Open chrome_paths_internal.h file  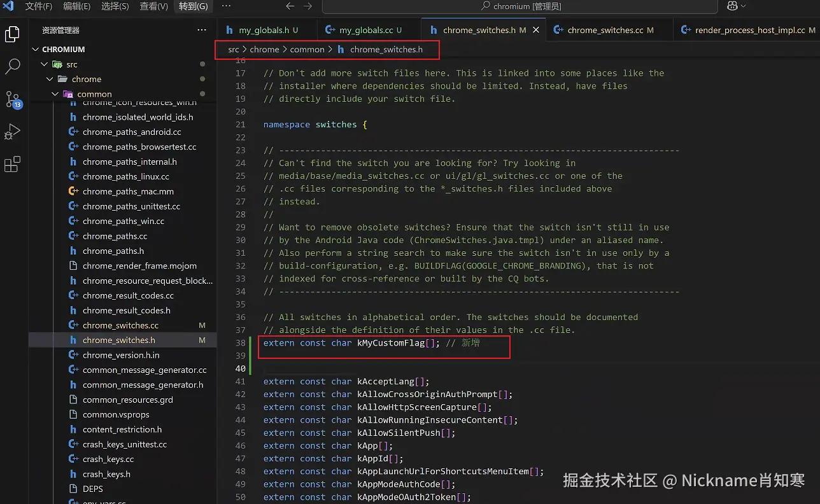130,162
